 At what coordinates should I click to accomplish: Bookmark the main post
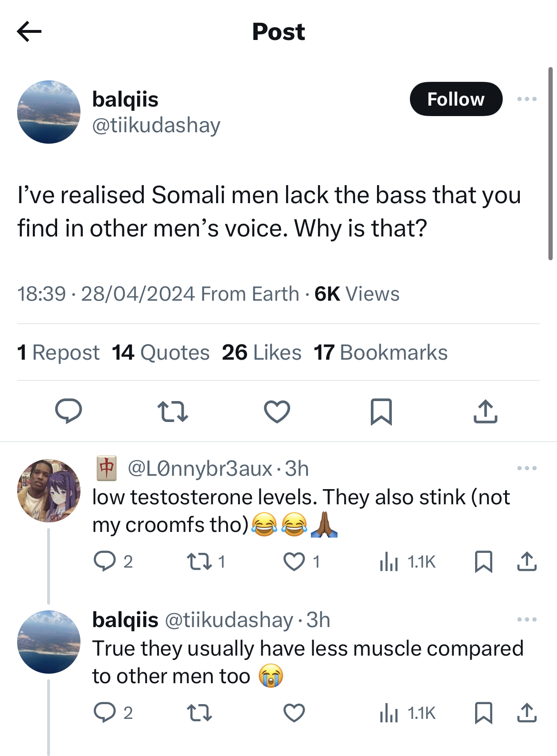point(381,412)
